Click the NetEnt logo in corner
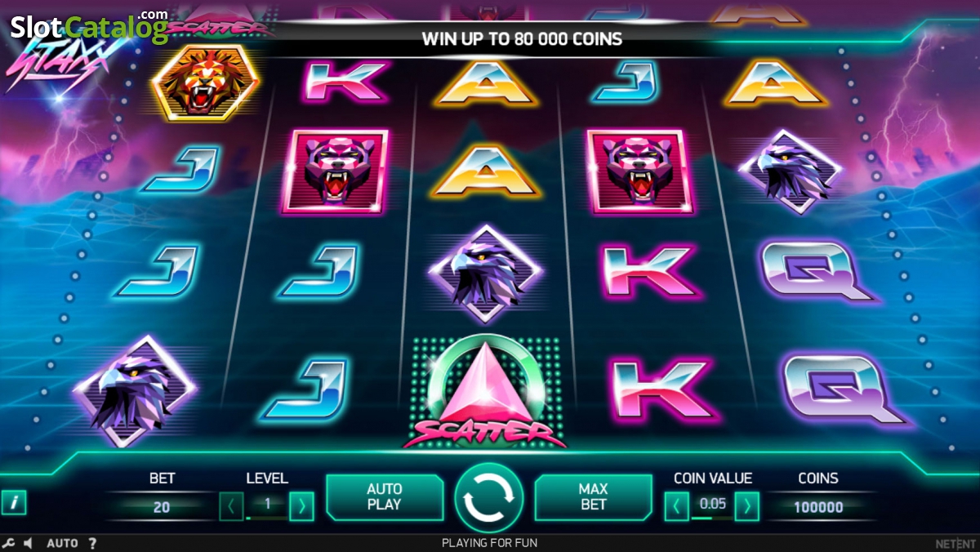This screenshot has height=552, width=980. point(955,543)
